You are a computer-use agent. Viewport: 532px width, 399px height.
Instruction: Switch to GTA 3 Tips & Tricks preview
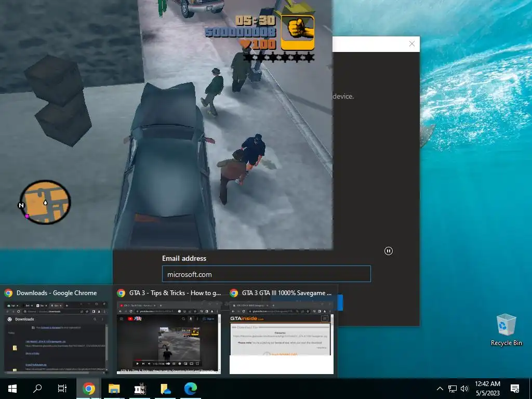point(169,337)
